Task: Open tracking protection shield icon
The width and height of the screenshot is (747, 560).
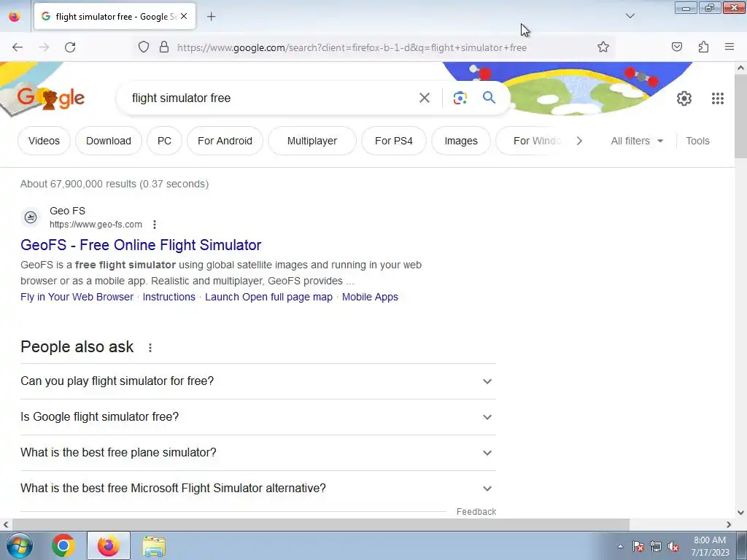Action: (144, 47)
